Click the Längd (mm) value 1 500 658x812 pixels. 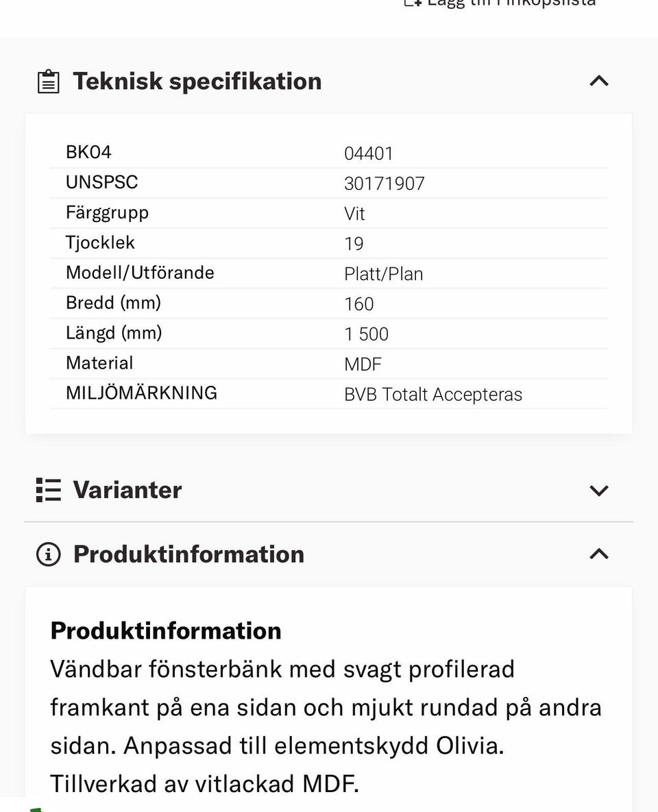[x=366, y=334]
